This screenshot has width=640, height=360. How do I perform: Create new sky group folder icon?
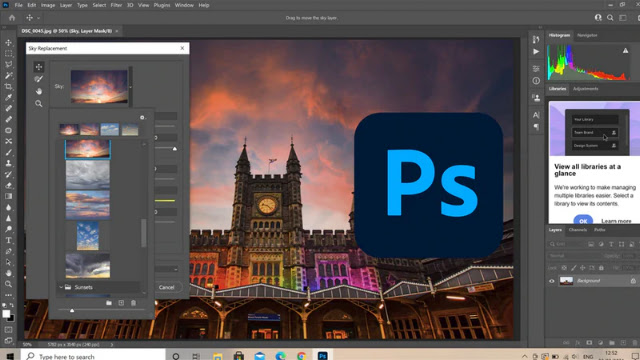109,303
